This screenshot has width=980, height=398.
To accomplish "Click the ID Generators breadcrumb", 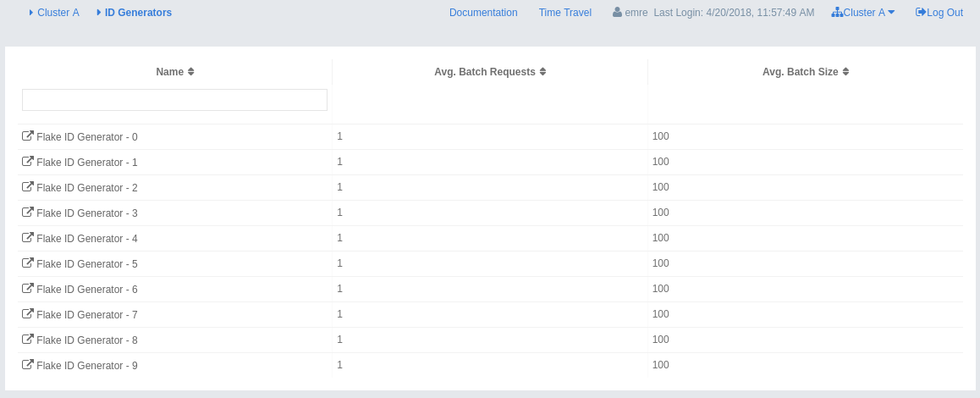I will coord(138,13).
